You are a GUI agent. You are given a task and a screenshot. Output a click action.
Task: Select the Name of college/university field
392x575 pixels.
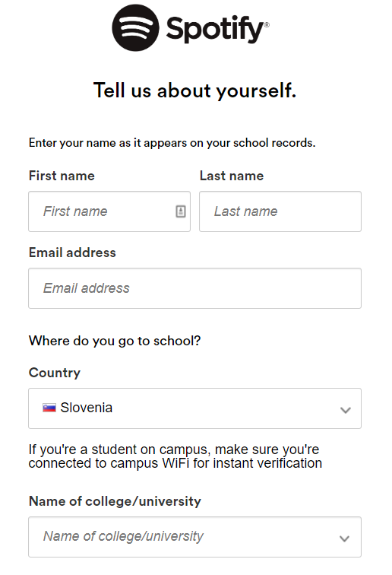point(195,537)
